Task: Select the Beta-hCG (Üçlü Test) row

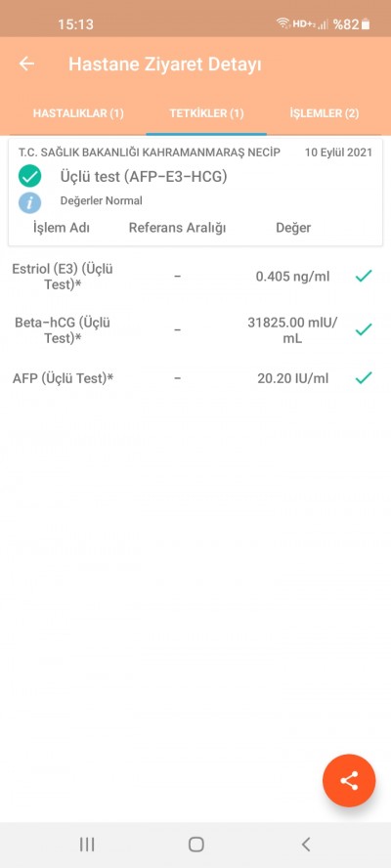Action: click(195, 330)
